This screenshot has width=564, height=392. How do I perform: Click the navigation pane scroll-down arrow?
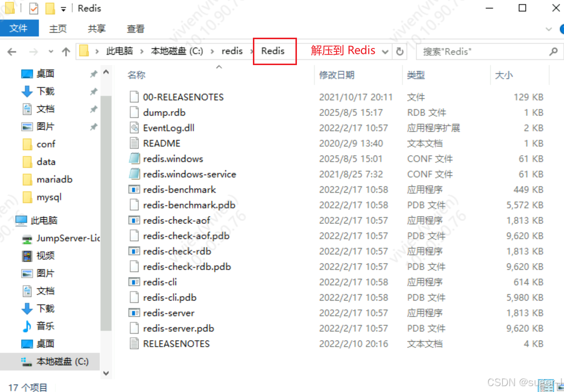pos(106,373)
